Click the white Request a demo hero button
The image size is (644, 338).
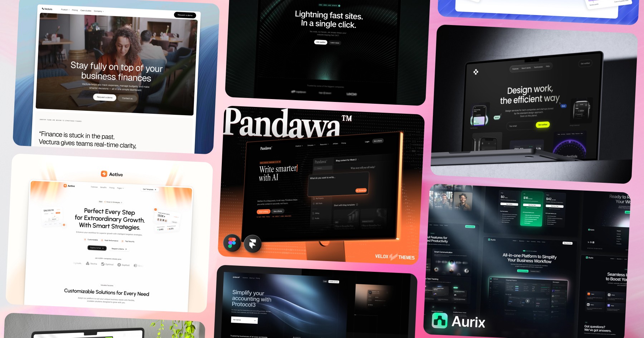[x=105, y=97]
